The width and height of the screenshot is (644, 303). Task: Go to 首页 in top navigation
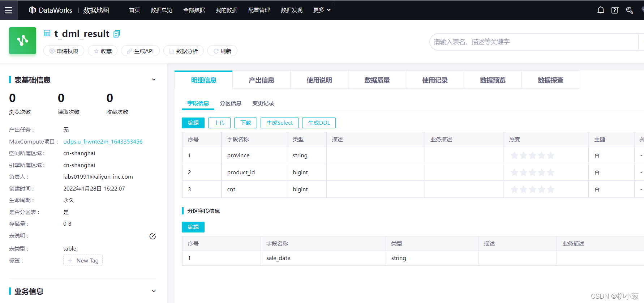[x=134, y=10]
